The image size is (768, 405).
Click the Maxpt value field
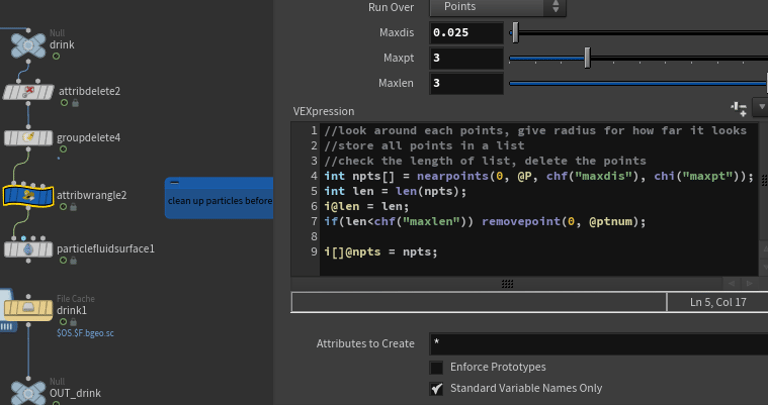[466, 58]
